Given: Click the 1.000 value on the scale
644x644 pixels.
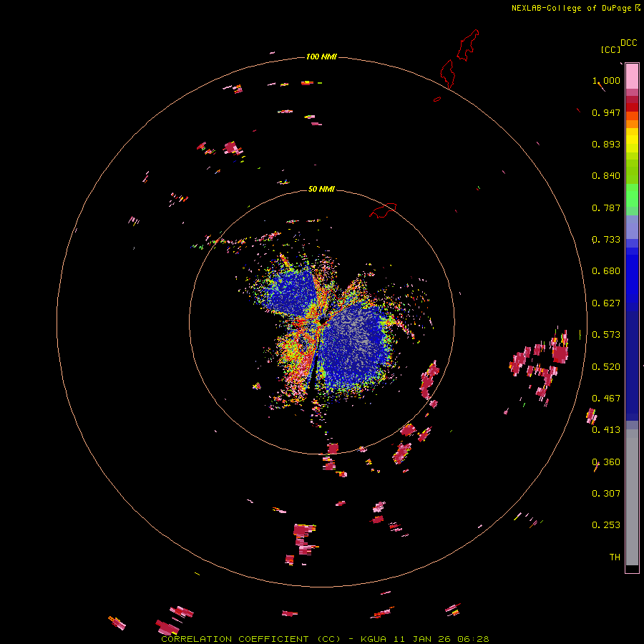Looking at the screenshot, I should [x=606, y=80].
